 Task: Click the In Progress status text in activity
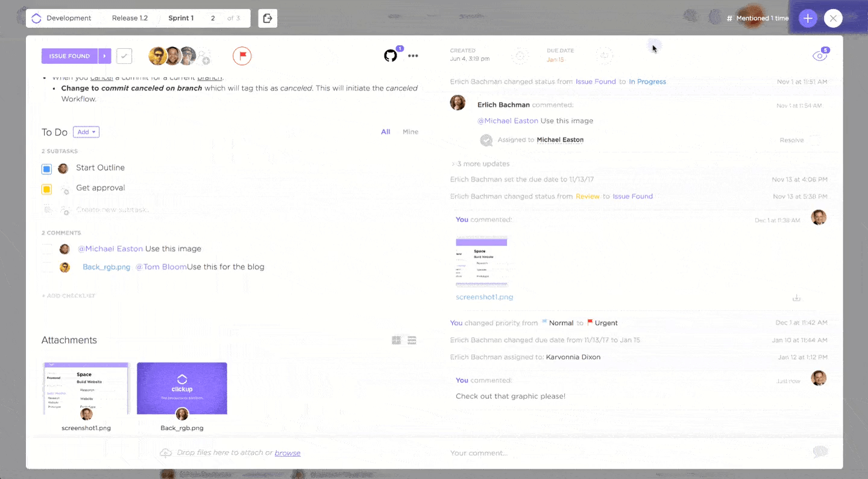coord(647,82)
